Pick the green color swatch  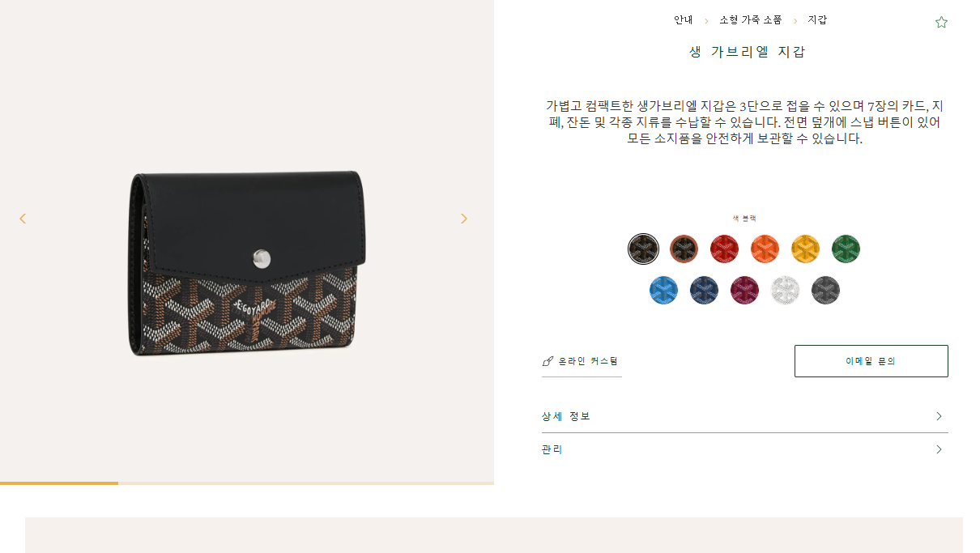click(846, 249)
